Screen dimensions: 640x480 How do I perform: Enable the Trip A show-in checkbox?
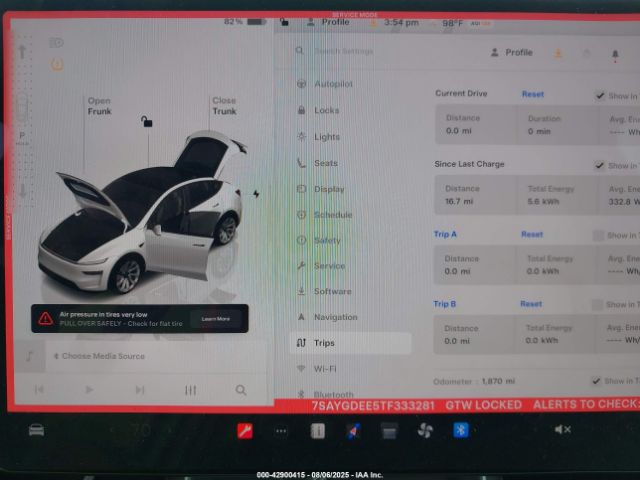[x=599, y=236]
